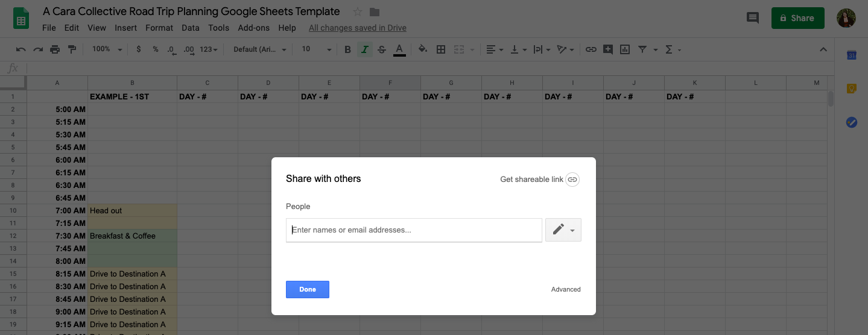The image size is (868, 335).
Task: Open the File menu
Action: coord(49,28)
